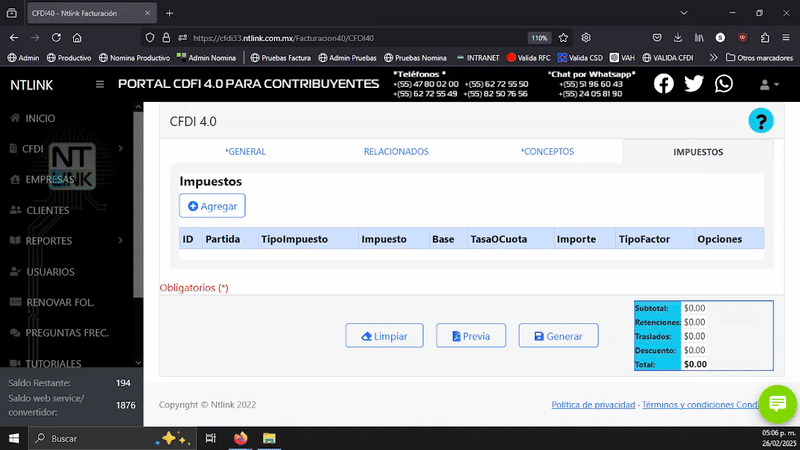Image resolution: width=800 pixels, height=450 pixels.
Task: Open RENOVAR FOL. in the sidebar
Action: coord(52,303)
